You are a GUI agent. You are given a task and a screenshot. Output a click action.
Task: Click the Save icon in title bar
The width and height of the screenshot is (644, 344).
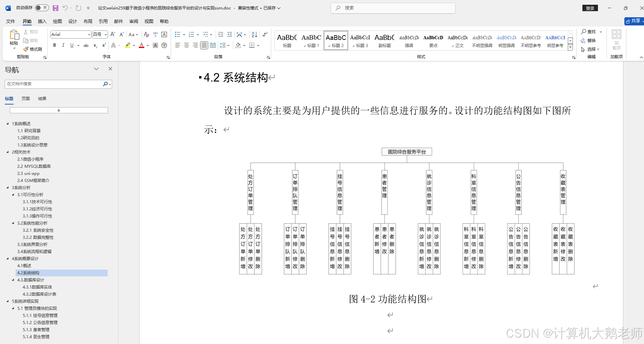tap(56, 8)
